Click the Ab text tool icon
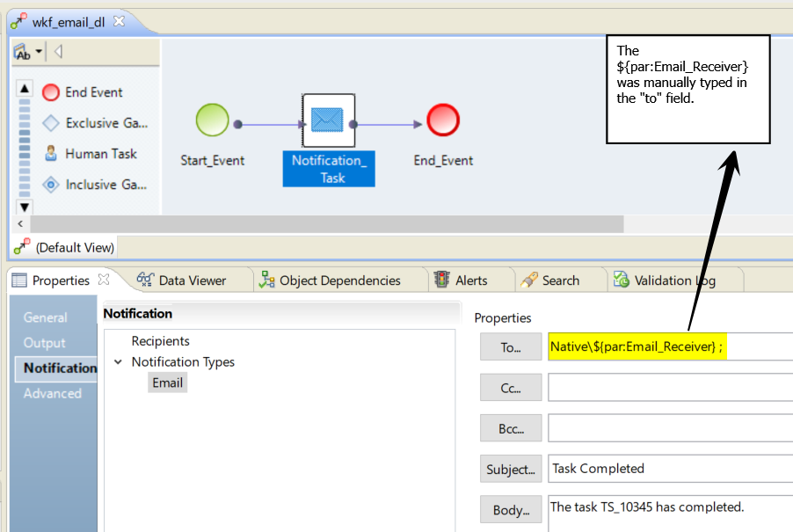Screen dimensions: 793x532 (x=23, y=52)
